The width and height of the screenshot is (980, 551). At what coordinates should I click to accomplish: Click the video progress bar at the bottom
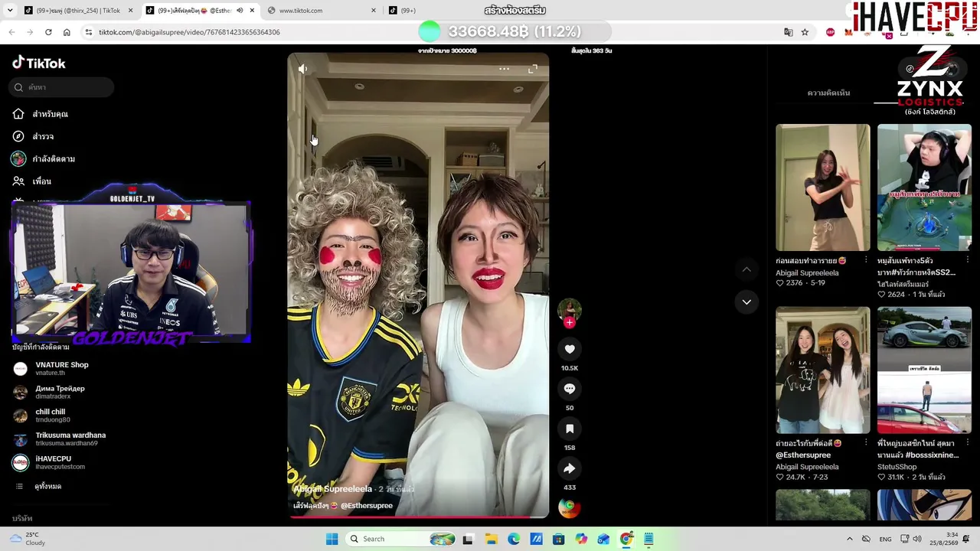click(x=418, y=517)
